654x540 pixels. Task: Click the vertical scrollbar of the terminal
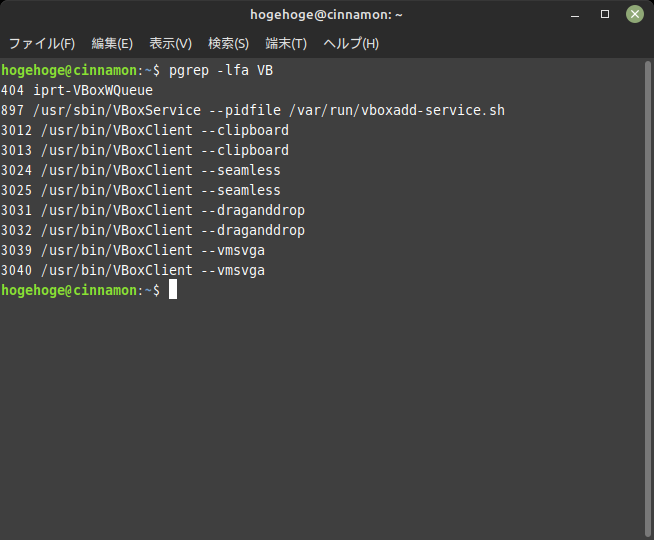[x=648, y=299]
